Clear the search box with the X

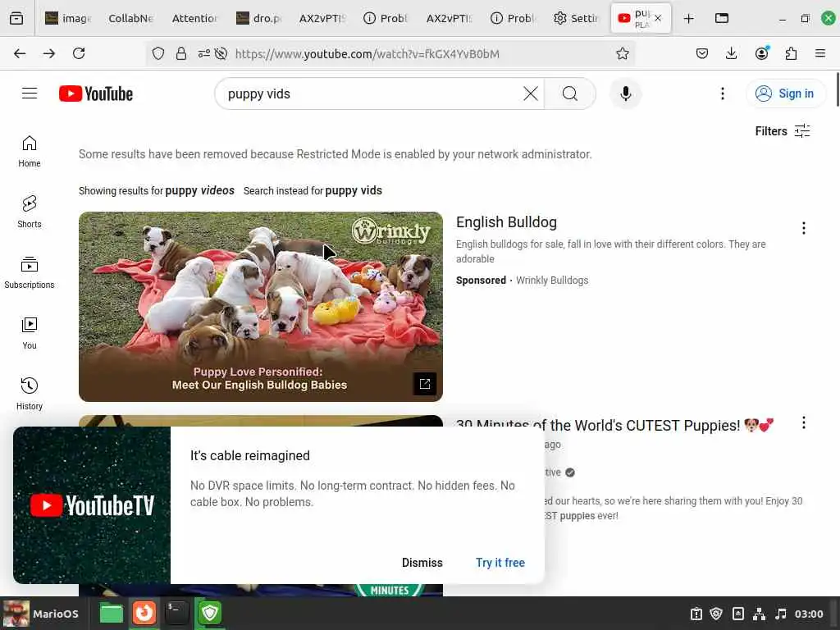(531, 94)
